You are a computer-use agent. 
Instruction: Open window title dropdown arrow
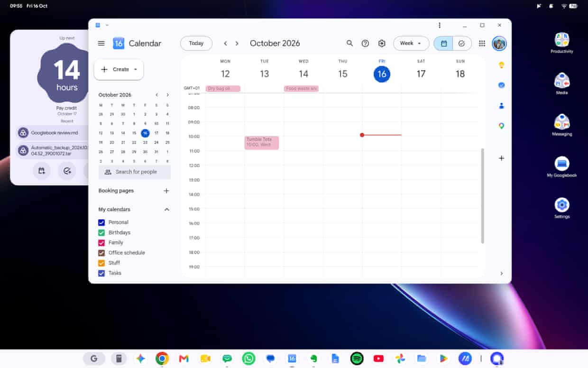(107, 25)
